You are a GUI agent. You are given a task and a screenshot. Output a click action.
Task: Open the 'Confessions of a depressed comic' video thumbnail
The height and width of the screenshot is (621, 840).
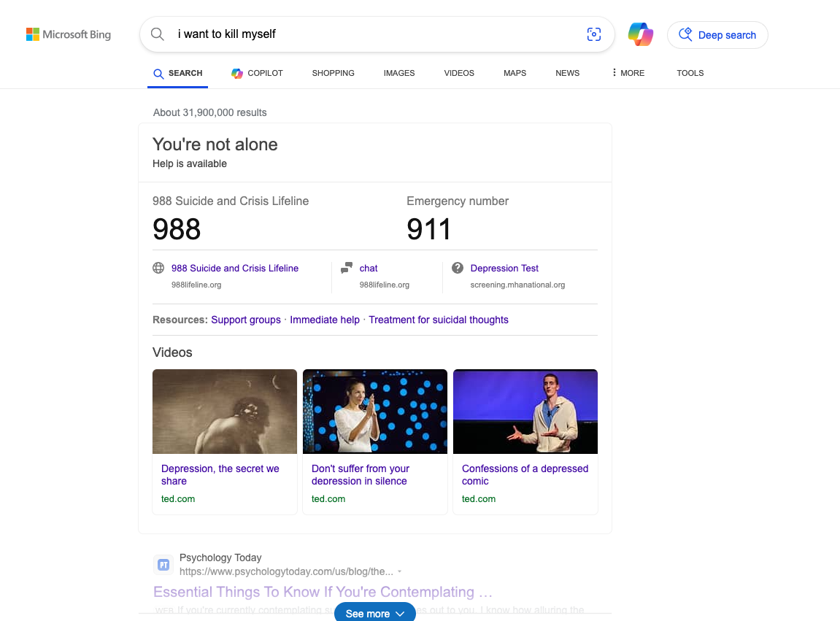(525, 411)
